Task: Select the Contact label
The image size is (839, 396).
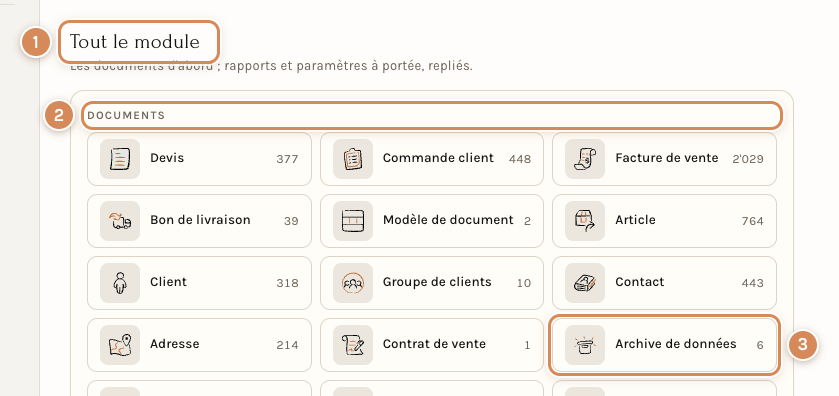Action: click(x=639, y=282)
